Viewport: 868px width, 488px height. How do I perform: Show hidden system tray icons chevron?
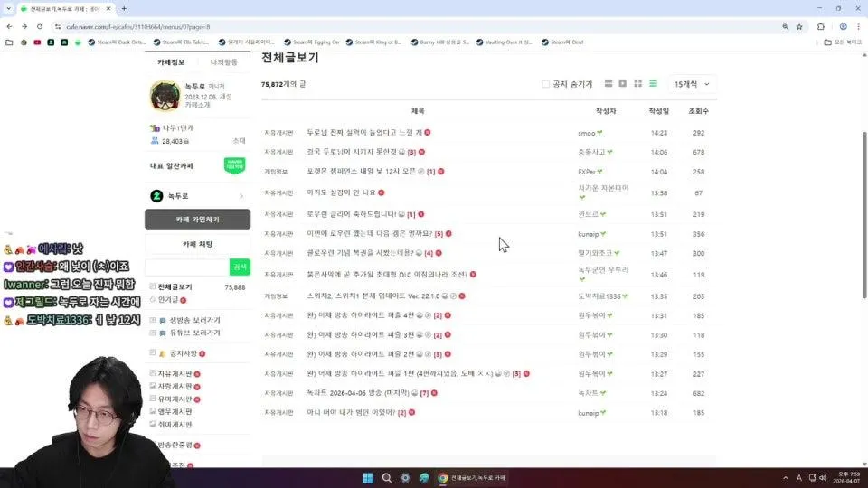[785, 478]
